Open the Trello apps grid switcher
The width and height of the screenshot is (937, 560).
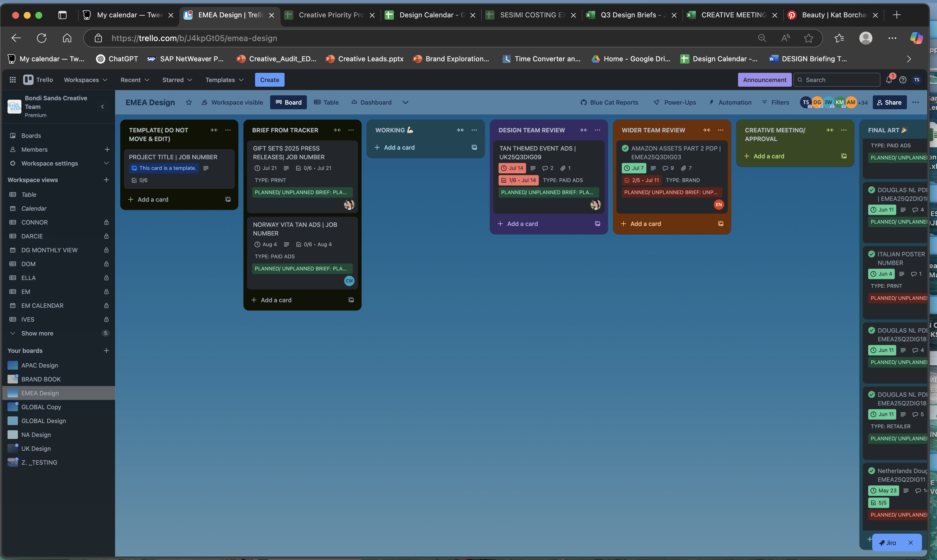tap(12, 80)
